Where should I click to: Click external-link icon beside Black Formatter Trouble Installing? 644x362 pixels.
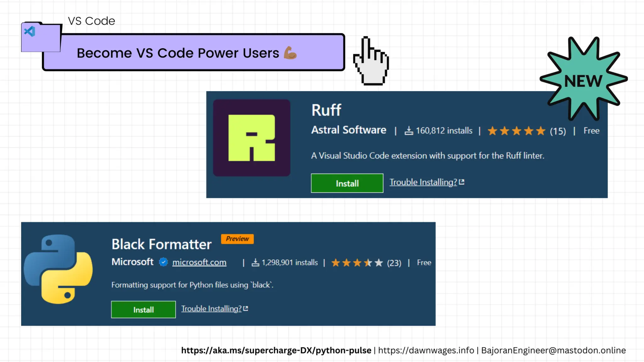[246, 309]
